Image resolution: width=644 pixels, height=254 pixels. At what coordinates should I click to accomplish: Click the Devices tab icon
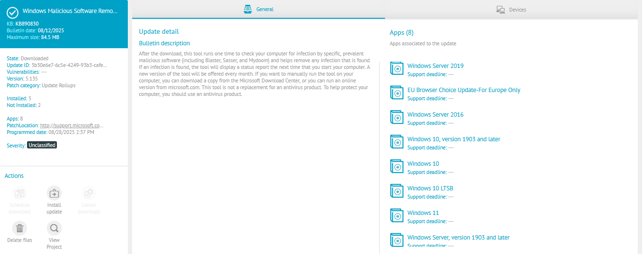coord(501,10)
